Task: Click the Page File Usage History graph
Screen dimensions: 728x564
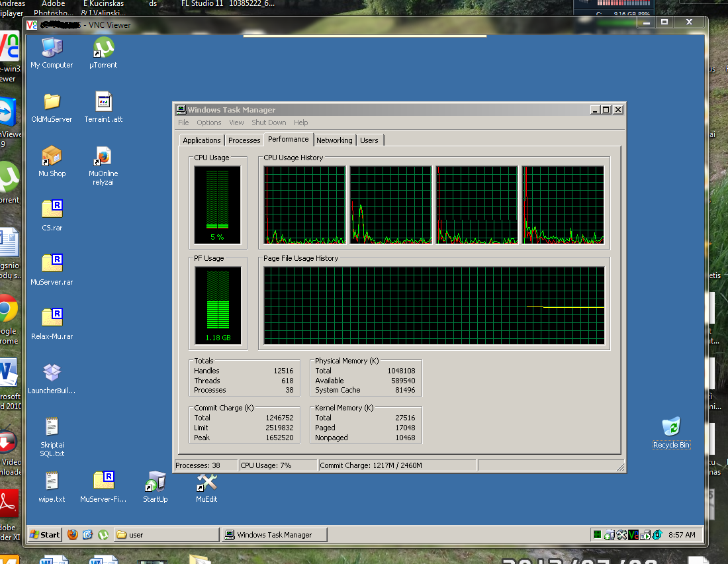Action: (x=434, y=305)
